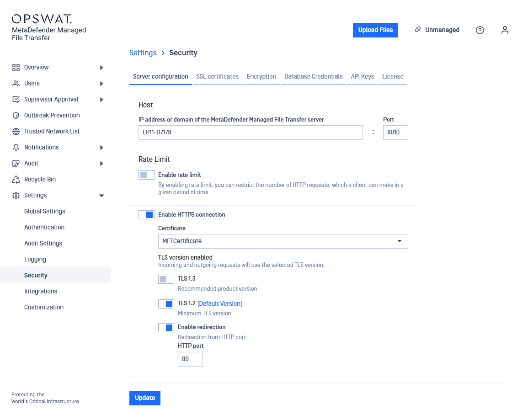Click the Minimum TLS version text
The width and height of the screenshot is (528, 420).
204,314
